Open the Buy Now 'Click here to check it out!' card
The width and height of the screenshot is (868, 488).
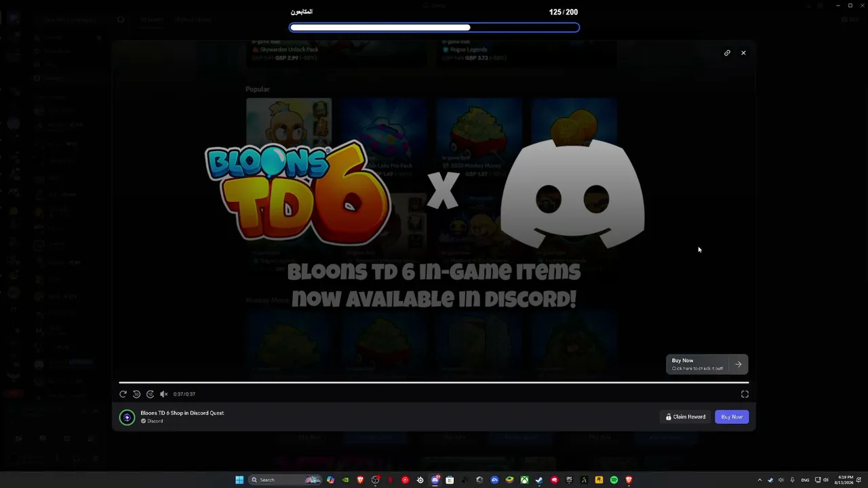(x=707, y=364)
